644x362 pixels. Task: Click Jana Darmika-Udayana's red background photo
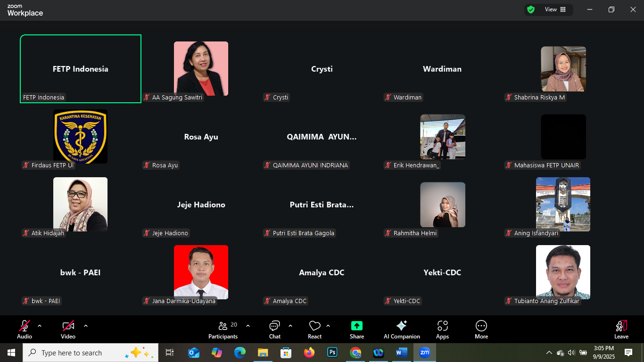pos(201,272)
